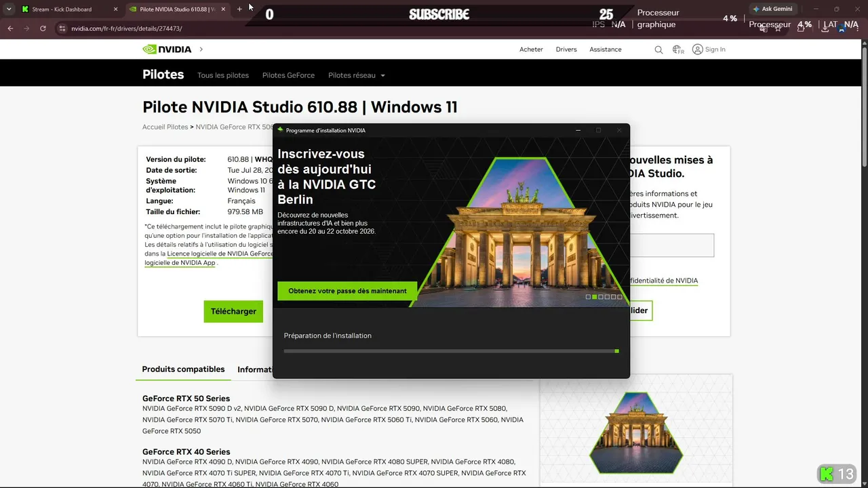Reload the page with the refresh icon
The width and height of the screenshot is (868, 488).
click(43, 28)
